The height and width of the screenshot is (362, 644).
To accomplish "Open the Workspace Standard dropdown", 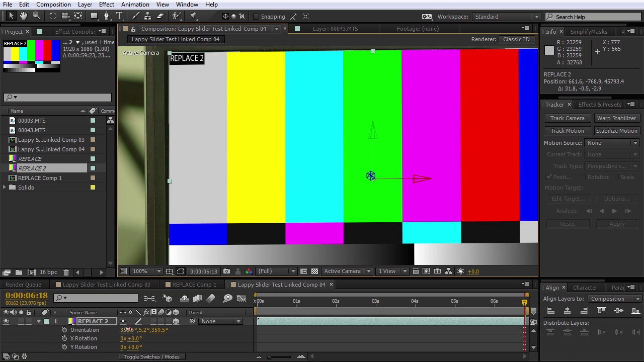I will click(506, 17).
